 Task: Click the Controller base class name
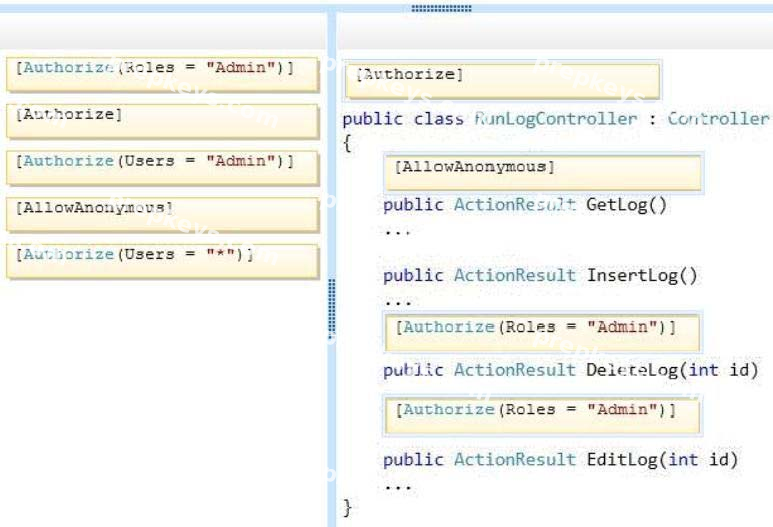point(718,119)
